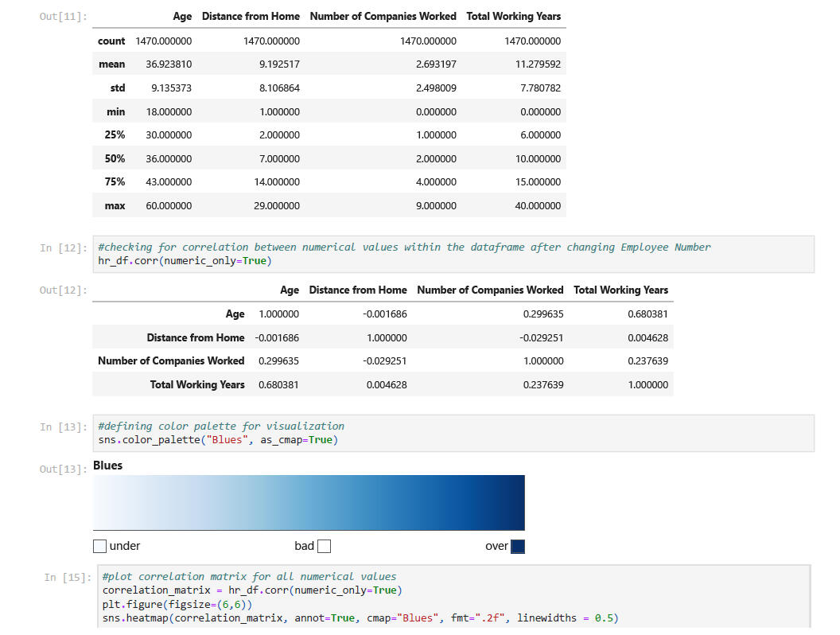Image resolution: width=840 pixels, height=635 pixels.
Task: Click 'Number of Companies Worked' header in describe table
Action: coord(383,17)
